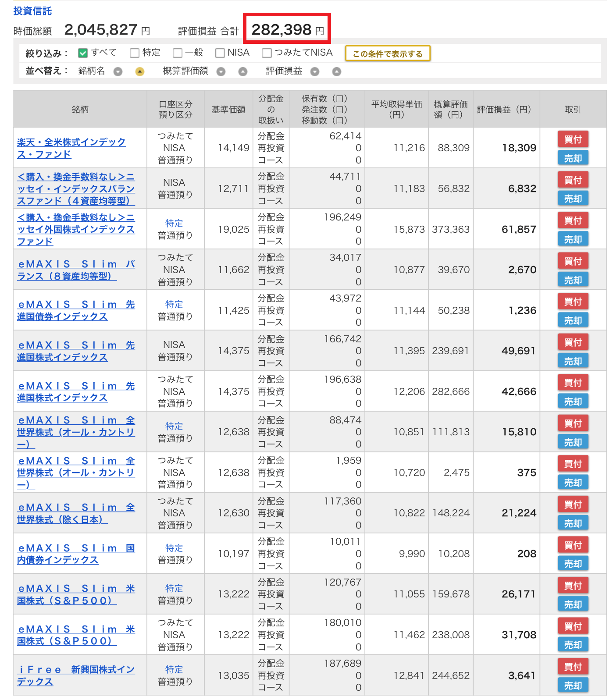
Task: Click 買付 for eMAXIS Slim 先進国債券インデックス
Action: pyautogui.click(x=573, y=302)
